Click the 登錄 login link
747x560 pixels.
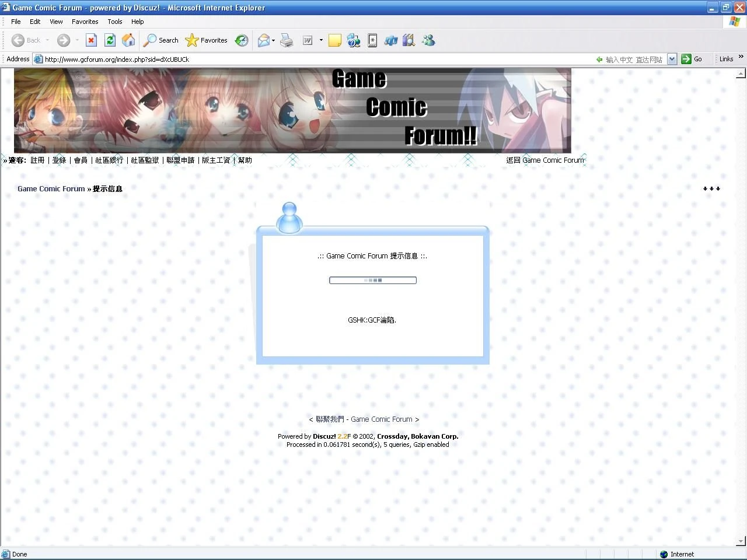(60, 160)
